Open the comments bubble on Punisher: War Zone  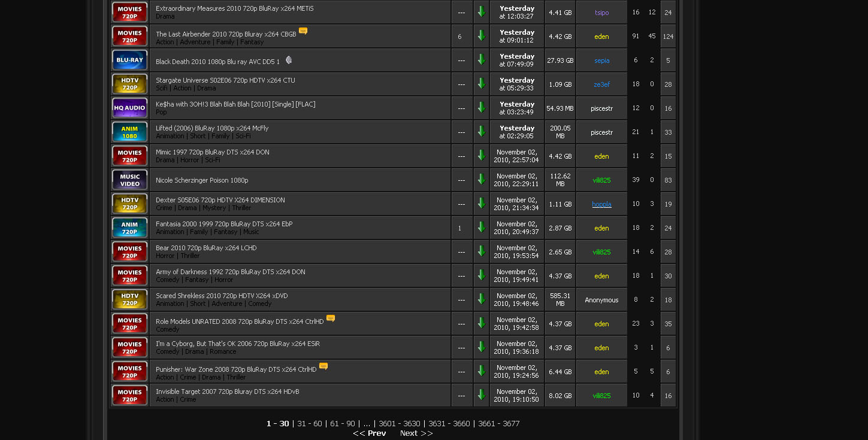coord(323,366)
